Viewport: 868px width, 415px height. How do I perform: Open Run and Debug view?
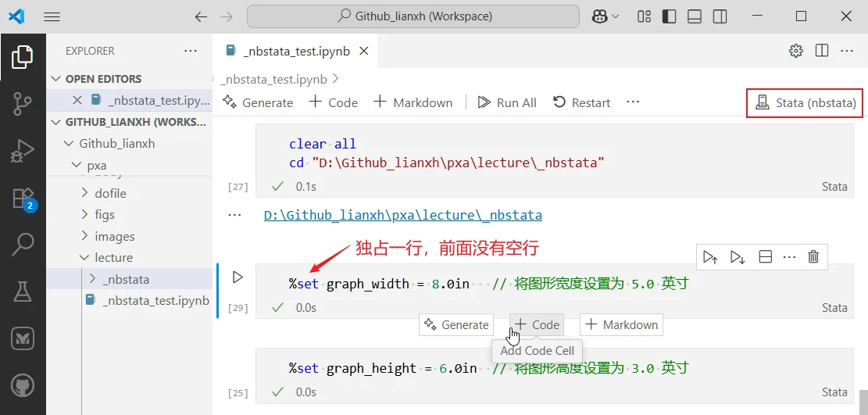pos(22,150)
